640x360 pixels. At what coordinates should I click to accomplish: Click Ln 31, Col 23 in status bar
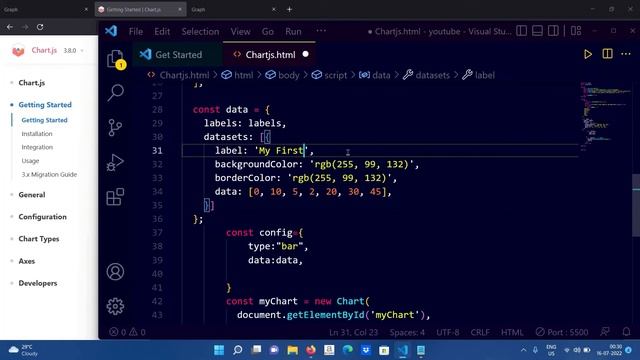[353, 332]
